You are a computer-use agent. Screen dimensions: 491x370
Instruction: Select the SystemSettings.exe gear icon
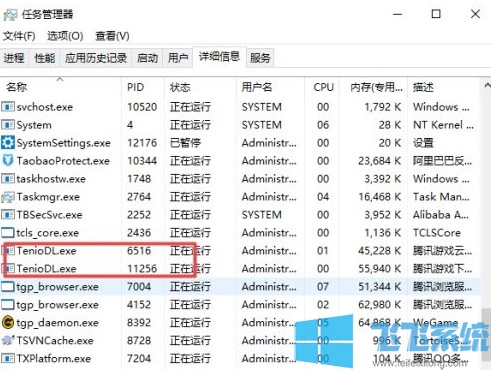pyautogui.click(x=8, y=143)
